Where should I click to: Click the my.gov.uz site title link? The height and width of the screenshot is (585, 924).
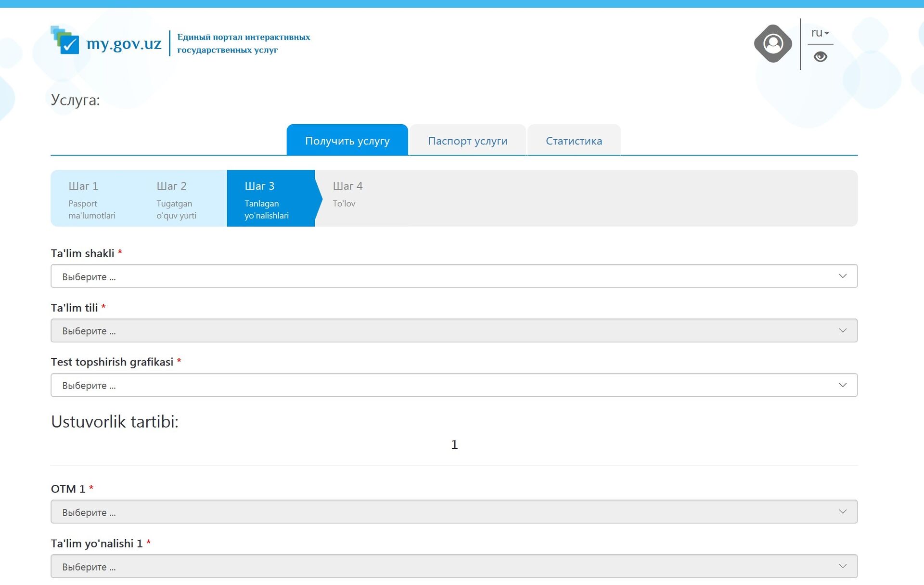coord(124,43)
